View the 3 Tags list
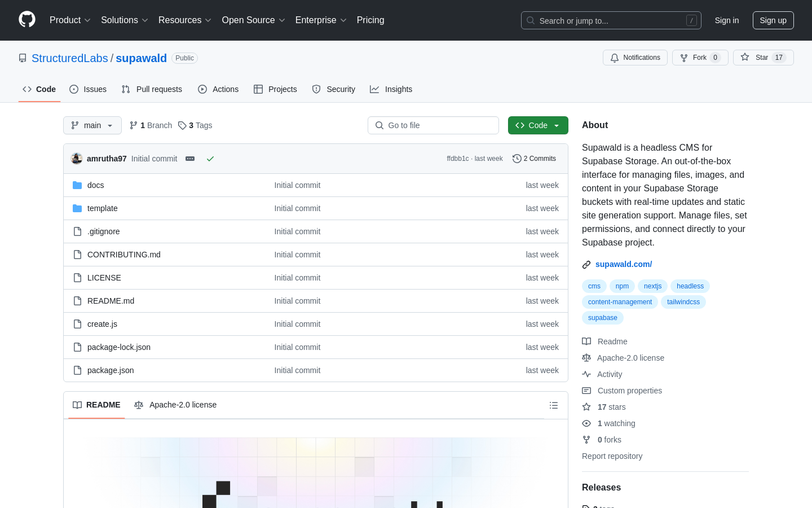 195,125
